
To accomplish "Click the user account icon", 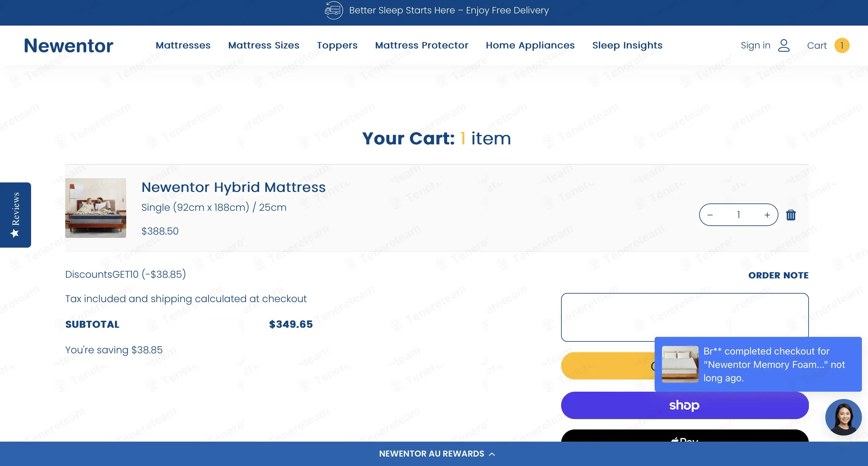I will point(784,45).
